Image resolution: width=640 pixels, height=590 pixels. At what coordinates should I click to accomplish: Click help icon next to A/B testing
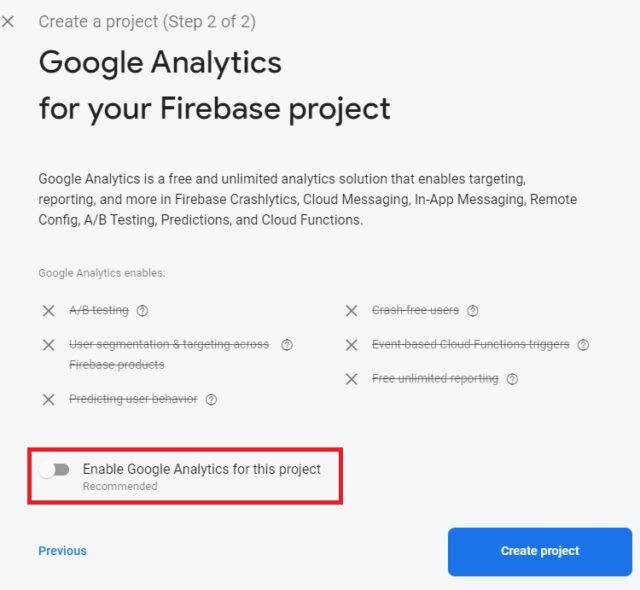[144, 311]
